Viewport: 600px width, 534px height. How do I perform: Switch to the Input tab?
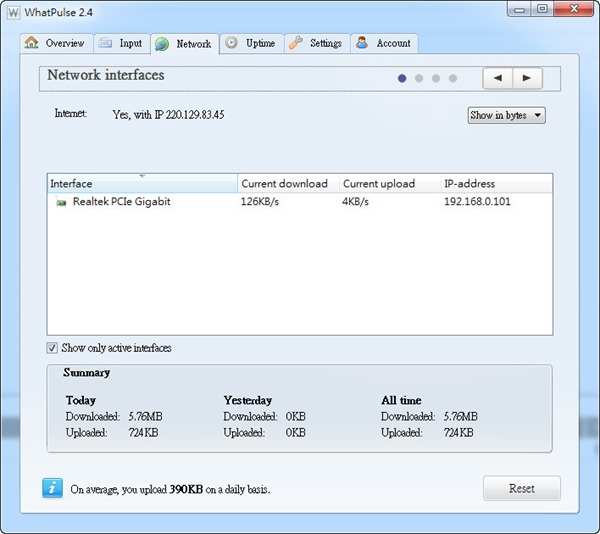pos(122,43)
